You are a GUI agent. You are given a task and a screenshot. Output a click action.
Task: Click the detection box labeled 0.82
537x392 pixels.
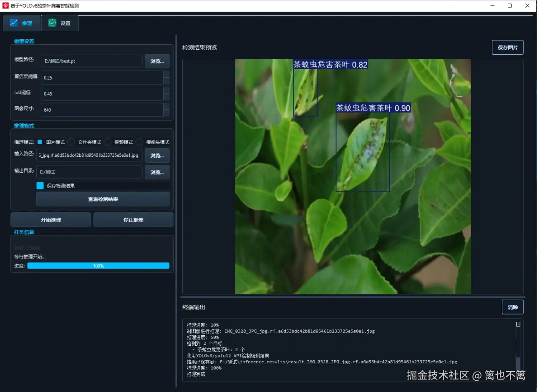click(x=305, y=92)
